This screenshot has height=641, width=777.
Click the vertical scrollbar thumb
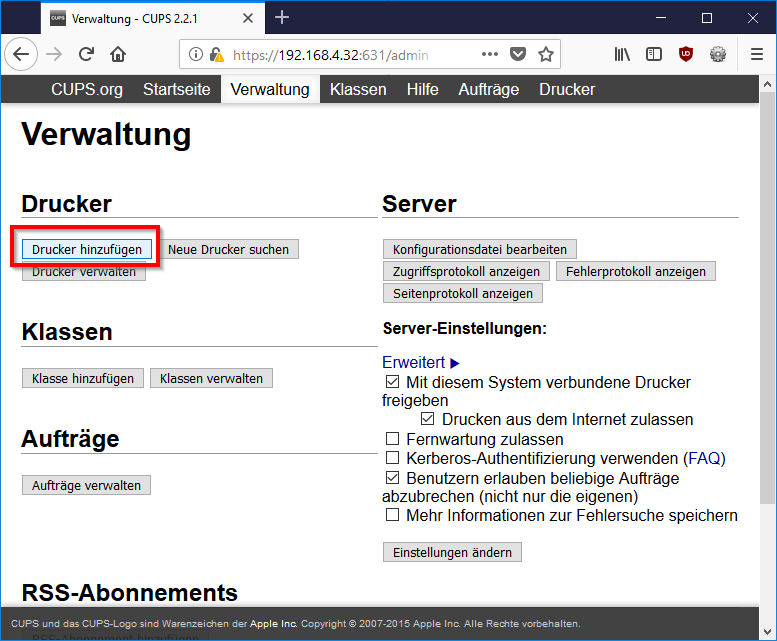(768, 297)
